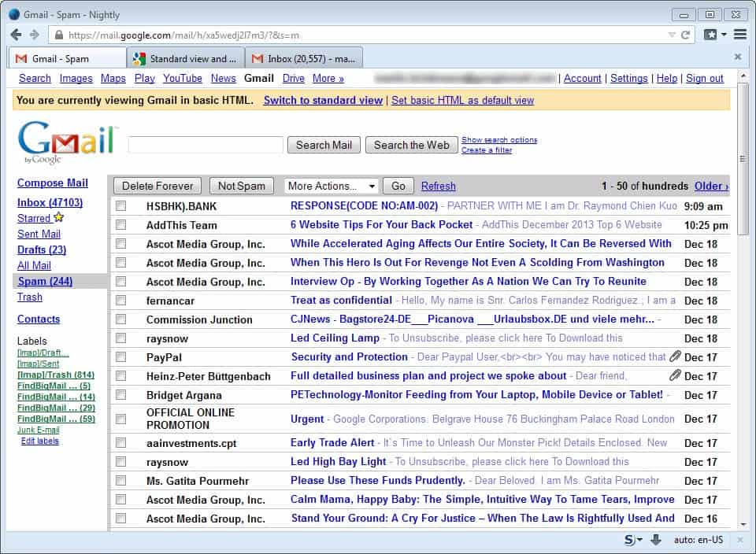Open the Drafts (23) folder
This screenshot has width=756, height=554.
click(42, 249)
